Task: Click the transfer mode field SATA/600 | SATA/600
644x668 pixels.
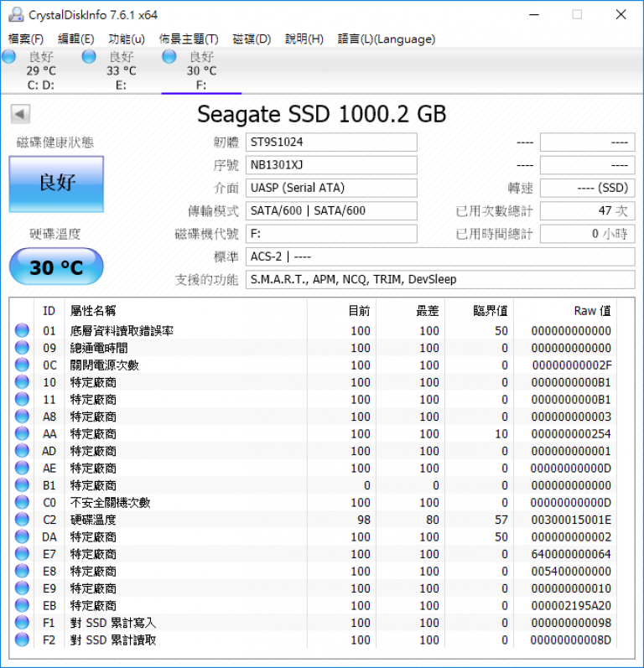Action: (331, 211)
